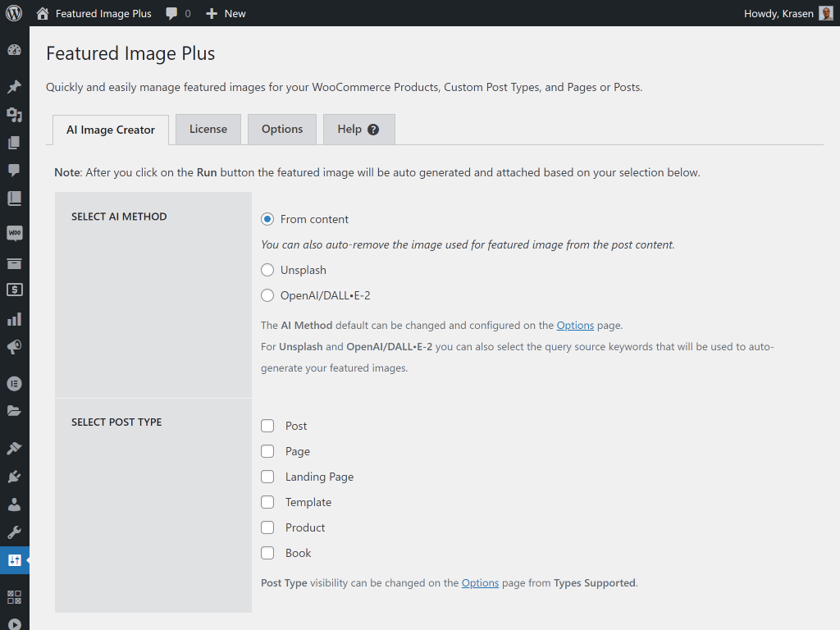
Task: Click the SELECT AI METHOD heading
Action: pos(119,217)
